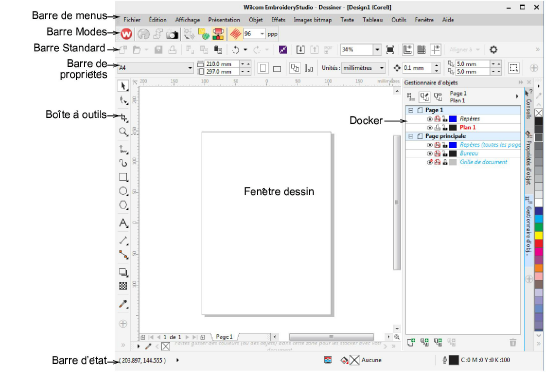Click the next page navigation arrow

pos(187,337)
